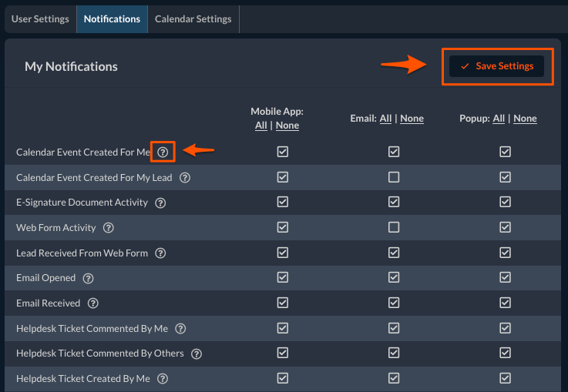
Task: Uncheck Popup for Web Form Activity
Action: (505, 227)
